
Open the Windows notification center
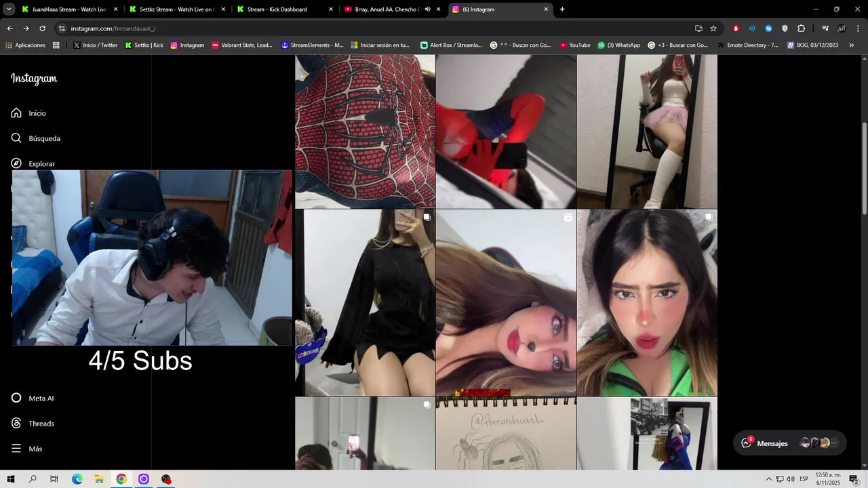(x=854, y=479)
